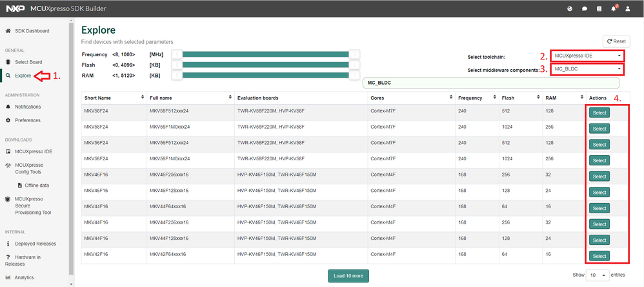Screen dimensions: 644x287
Task: Select the MKV44F64xxx16 device
Action: tap(599, 209)
